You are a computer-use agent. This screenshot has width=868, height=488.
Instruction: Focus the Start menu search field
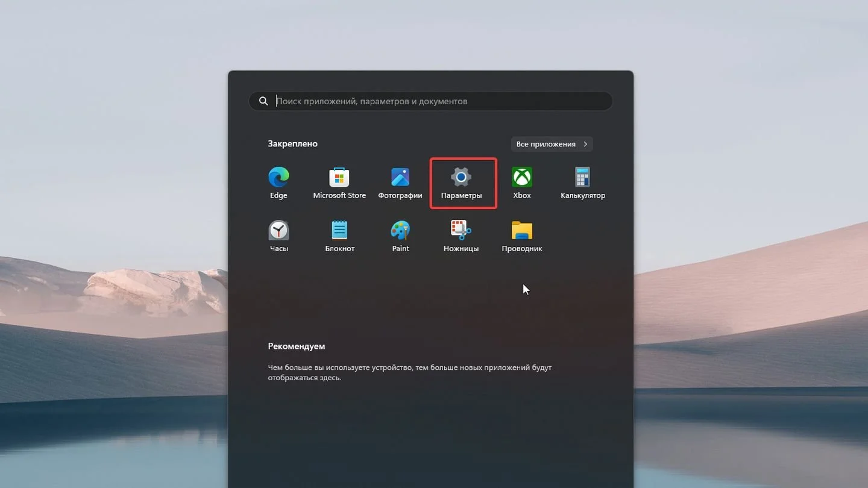(x=431, y=101)
